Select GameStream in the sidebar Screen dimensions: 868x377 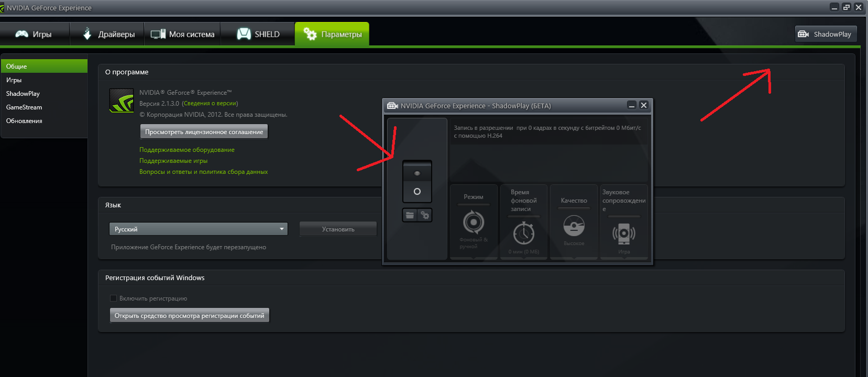tap(44, 107)
